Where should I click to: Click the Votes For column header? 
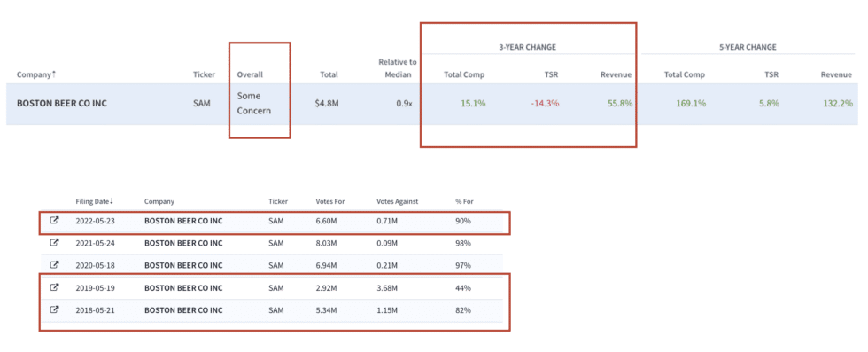[329, 202]
